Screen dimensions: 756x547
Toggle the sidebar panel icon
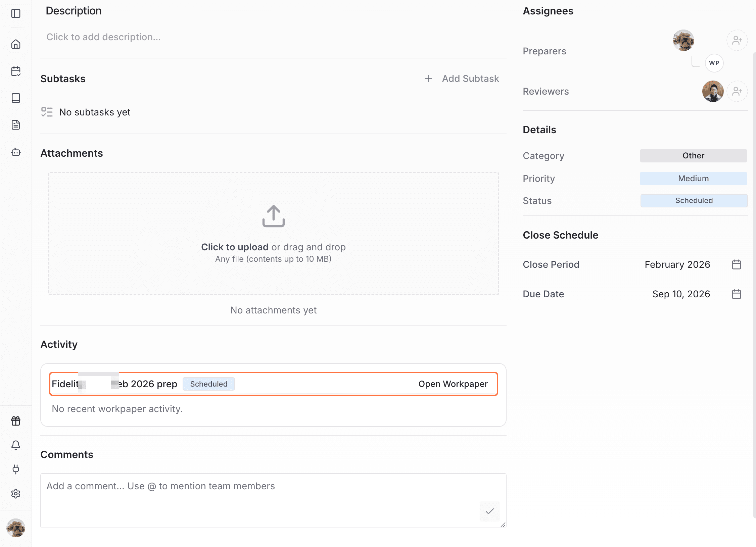pos(16,13)
